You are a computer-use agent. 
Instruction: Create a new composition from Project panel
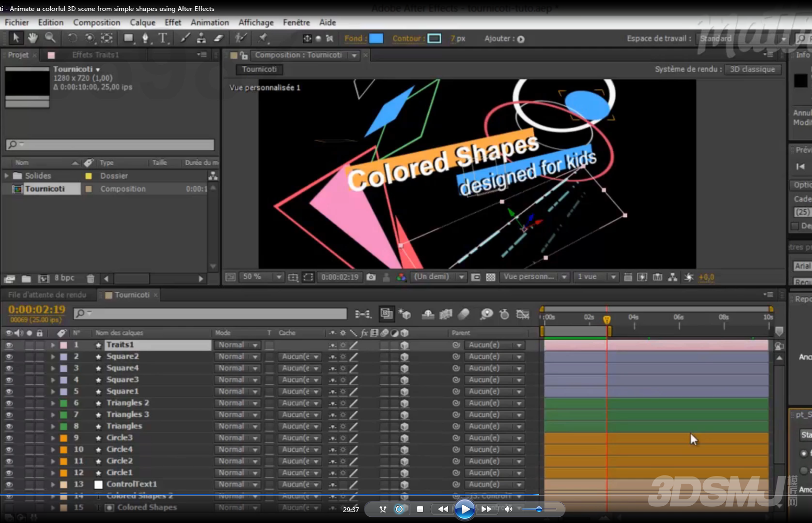(x=43, y=278)
